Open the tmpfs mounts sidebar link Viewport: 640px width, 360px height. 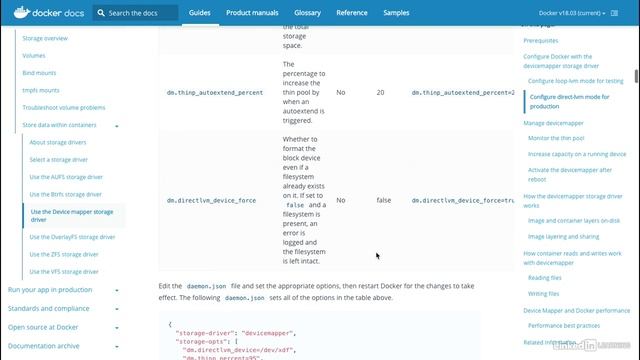click(41, 90)
